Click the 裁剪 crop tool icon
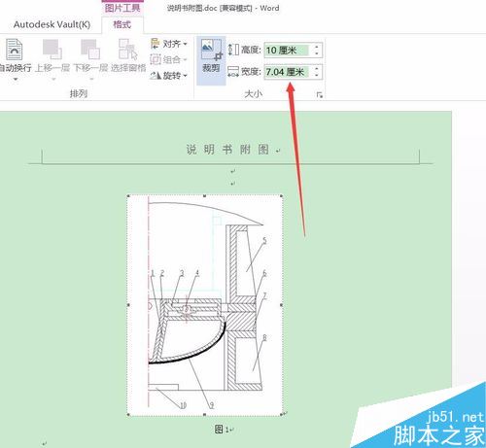This screenshot has height=448, width=486. click(x=211, y=50)
